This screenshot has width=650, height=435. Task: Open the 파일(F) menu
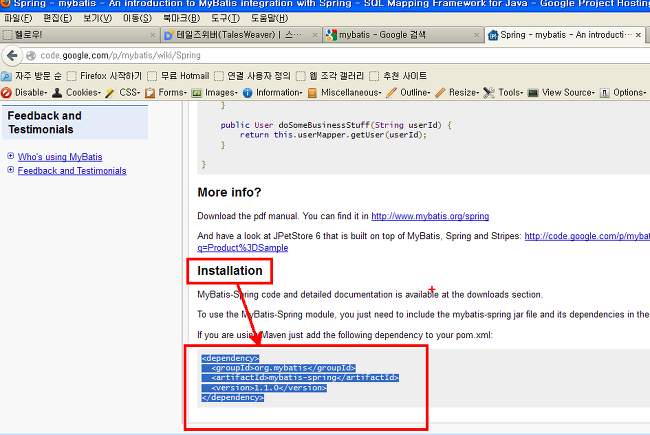pos(18,19)
